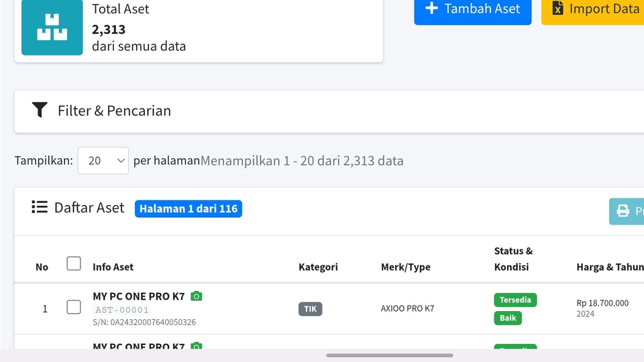Click the Excel file icon on Import Data
Screen dimensions: 644x362
557,8
